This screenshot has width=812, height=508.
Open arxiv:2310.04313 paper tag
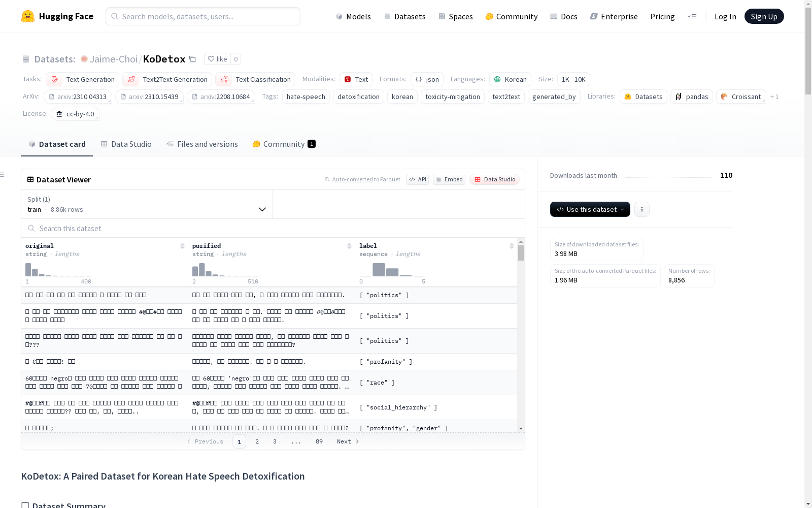(78, 97)
